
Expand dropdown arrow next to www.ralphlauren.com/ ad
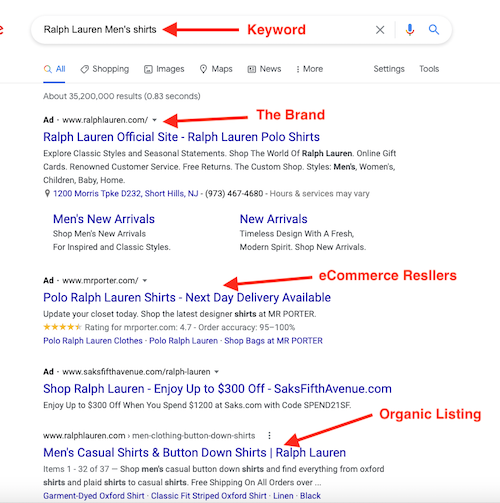pyautogui.click(x=154, y=120)
